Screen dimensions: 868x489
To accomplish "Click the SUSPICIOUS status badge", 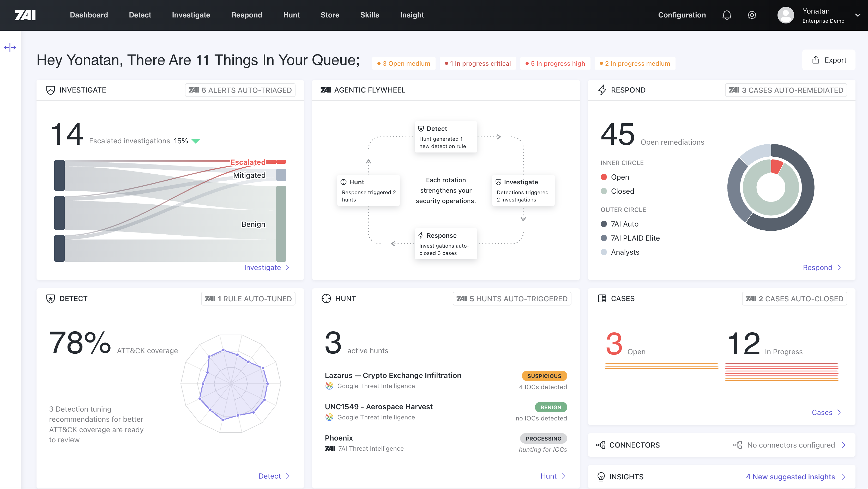I will click(544, 376).
